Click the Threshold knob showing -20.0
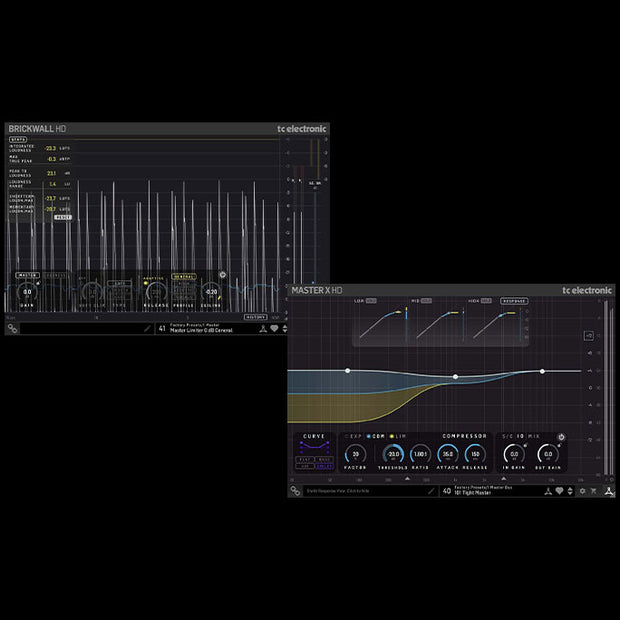 (x=393, y=454)
